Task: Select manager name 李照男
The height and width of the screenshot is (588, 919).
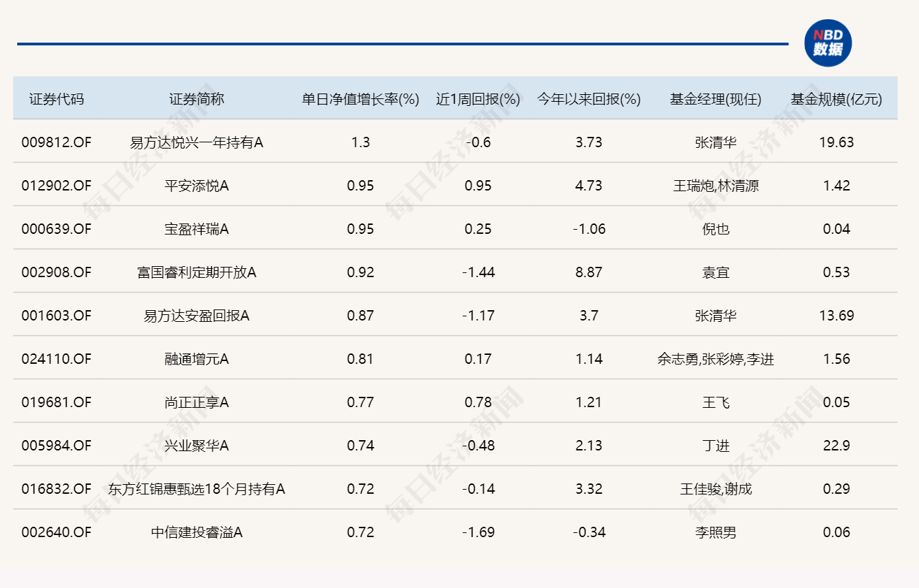Action: click(715, 532)
